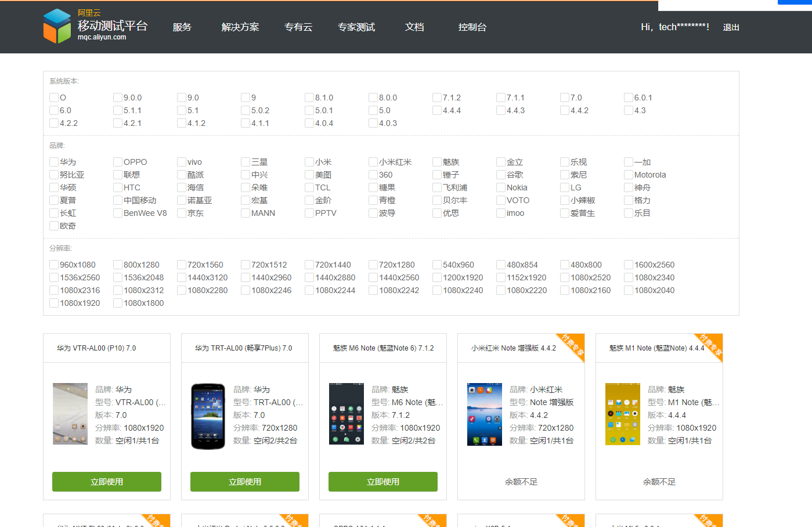Click the '魅族 M6 Note (魅蓝Note 6) 7.1.2' title
Image resolution: width=812 pixels, height=527 pixels.
click(x=383, y=348)
